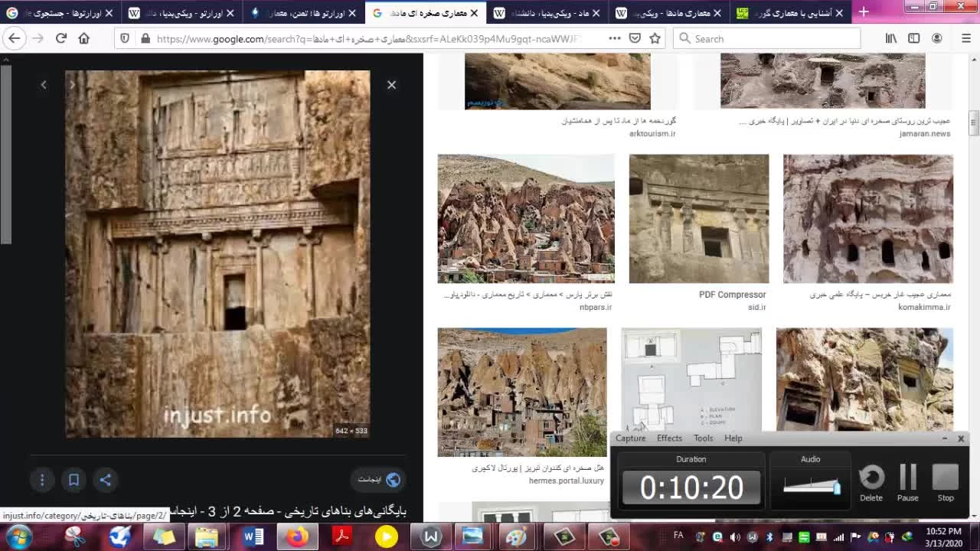Stop the screen recording
Screen dimensions: 980x551
[x=946, y=483]
